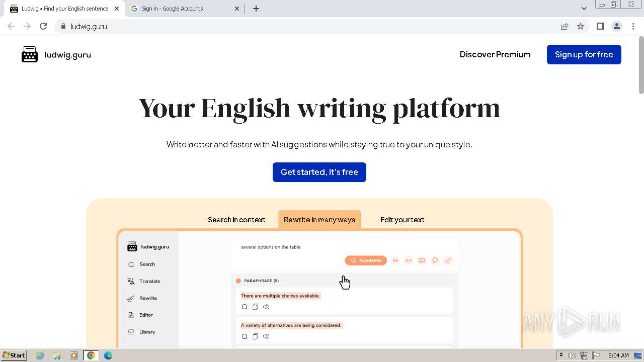Close the Ludwig tab
This screenshot has height=362, width=644.
(116, 9)
